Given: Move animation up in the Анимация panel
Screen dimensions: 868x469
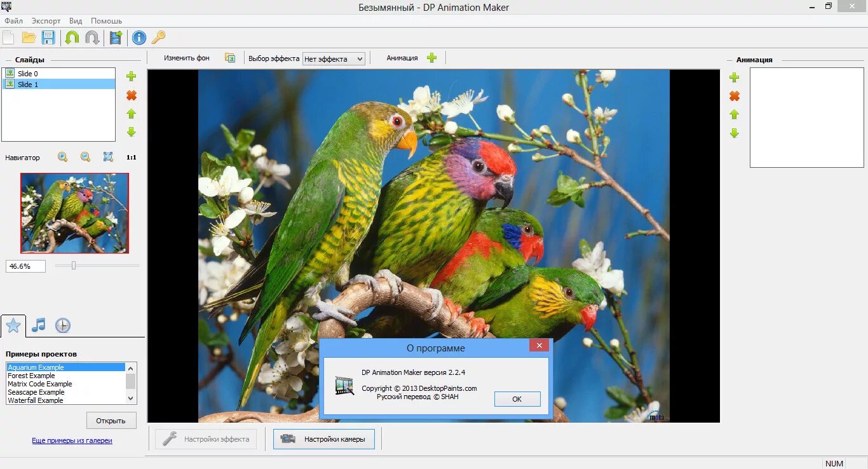Looking at the screenshot, I should click(x=735, y=114).
